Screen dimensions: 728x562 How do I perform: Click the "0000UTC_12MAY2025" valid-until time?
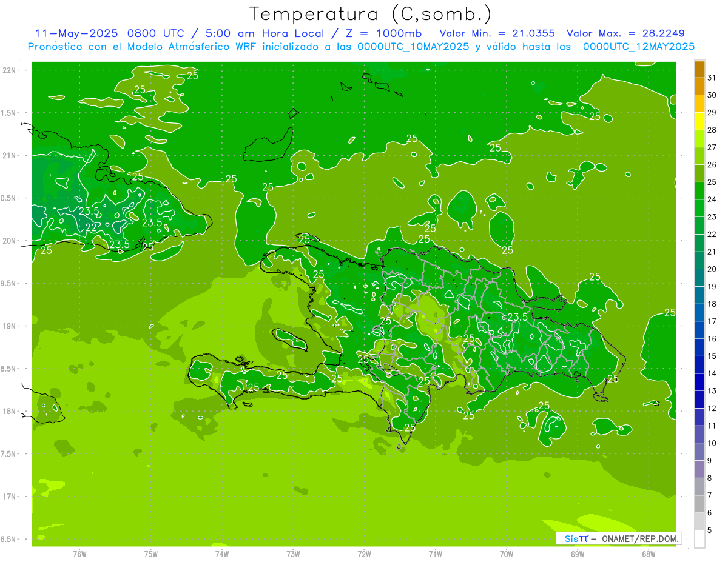click(639, 47)
